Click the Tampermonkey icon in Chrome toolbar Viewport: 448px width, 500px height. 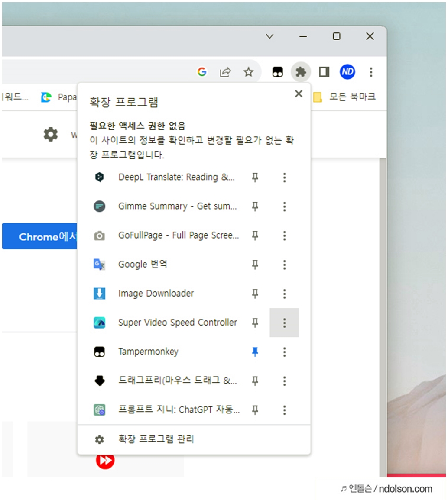tap(277, 72)
